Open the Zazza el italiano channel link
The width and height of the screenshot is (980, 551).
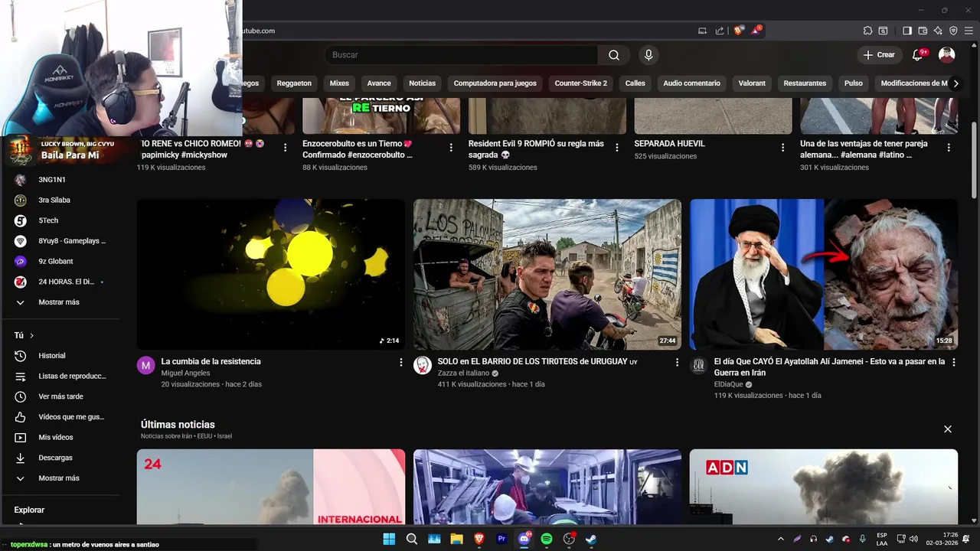pyautogui.click(x=463, y=373)
